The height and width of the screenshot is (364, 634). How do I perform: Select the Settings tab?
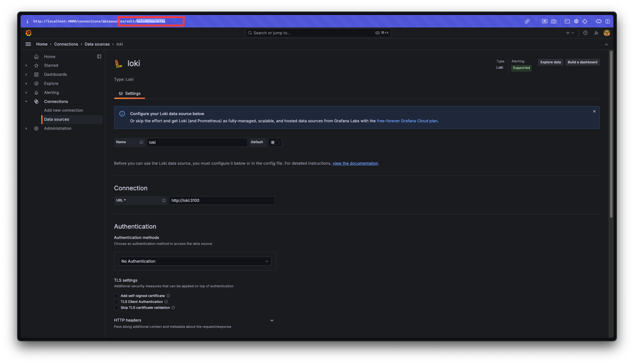coord(129,94)
